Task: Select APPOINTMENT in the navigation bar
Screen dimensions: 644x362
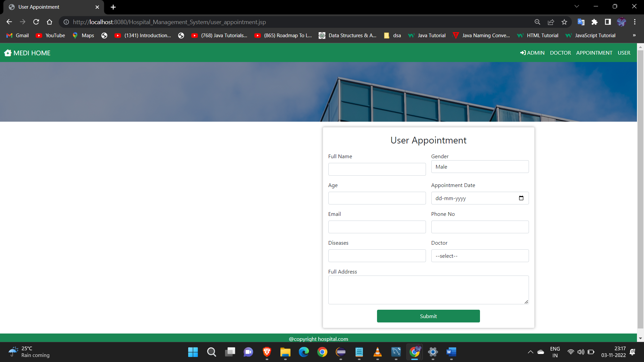Action: 594,53
